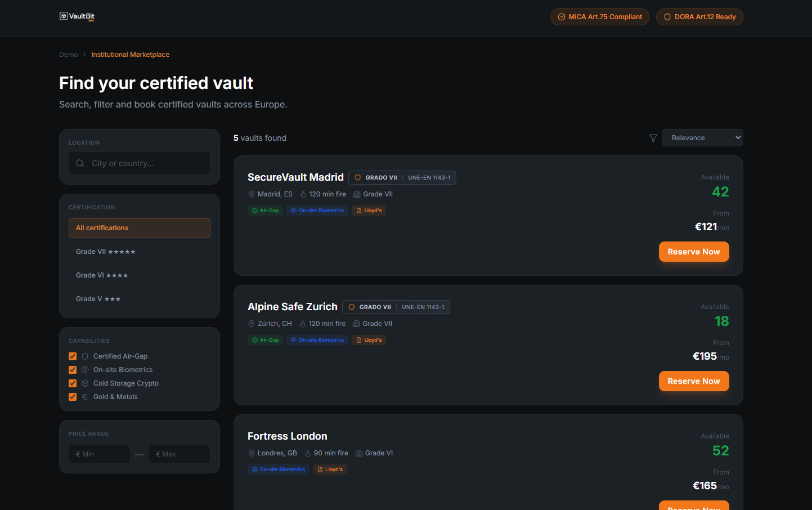Open the Demo breadcrumb link
Image resolution: width=812 pixels, height=510 pixels.
click(68, 54)
